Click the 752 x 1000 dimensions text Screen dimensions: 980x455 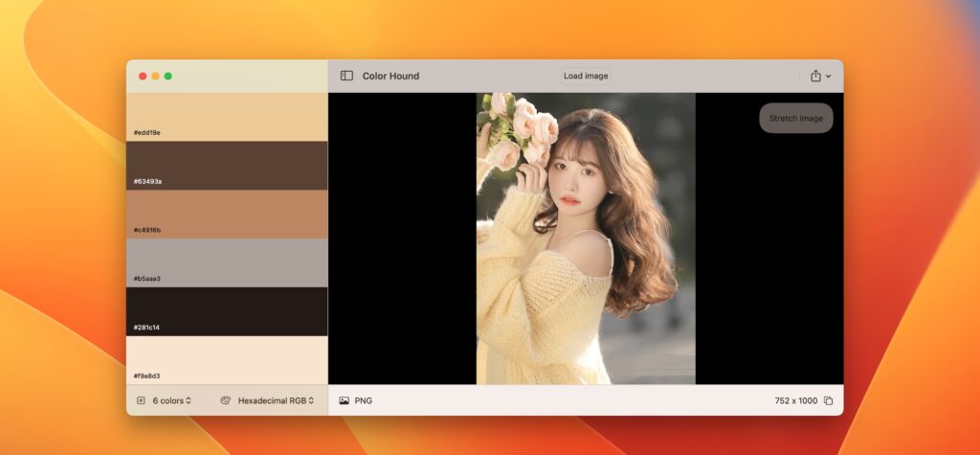pyautogui.click(x=795, y=400)
